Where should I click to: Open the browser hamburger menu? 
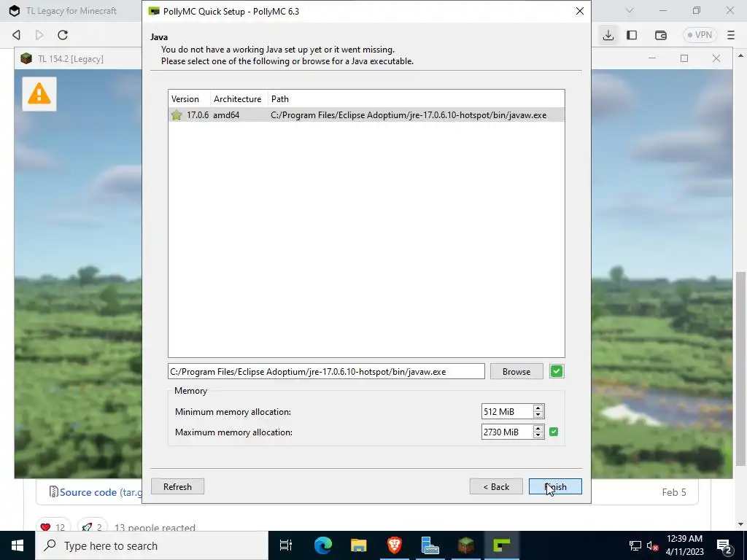coord(731,35)
